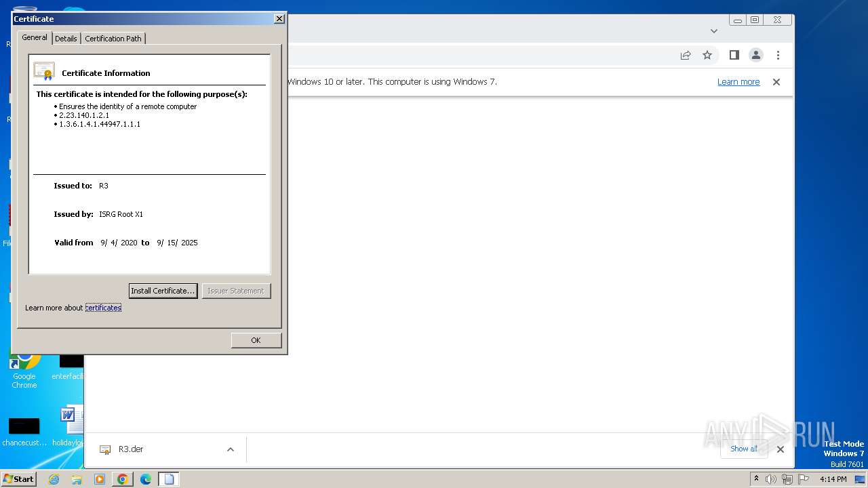The image size is (868, 488).
Task: Switch to the Details tab
Action: pyautogui.click(x=66, y=39)
